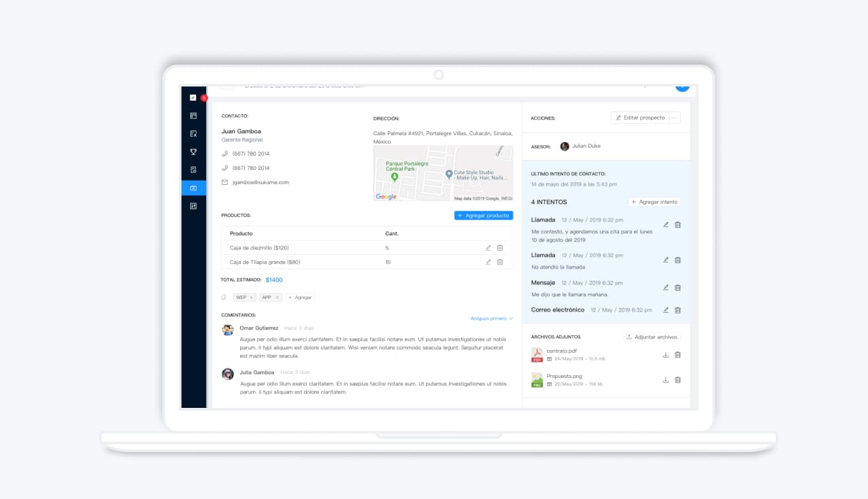
Task: Click the 'Julian Duke' advisor name
Action: (x=586, y=146)
